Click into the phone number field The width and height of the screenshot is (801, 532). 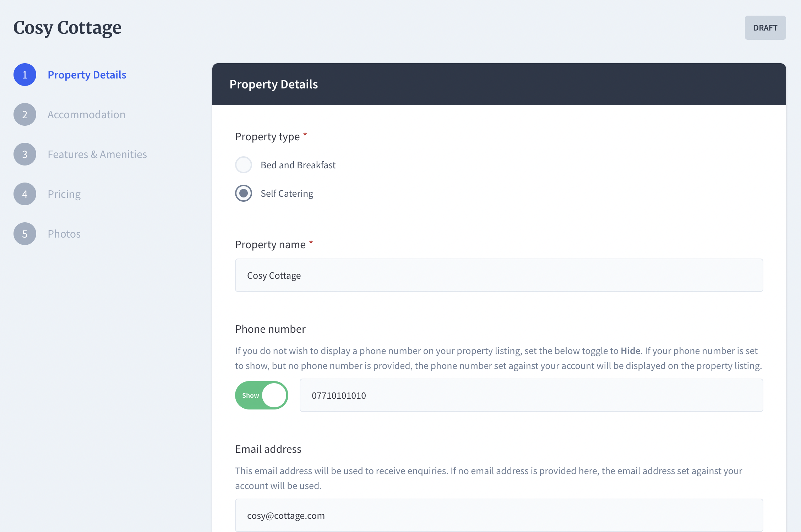tap(531, 395)
